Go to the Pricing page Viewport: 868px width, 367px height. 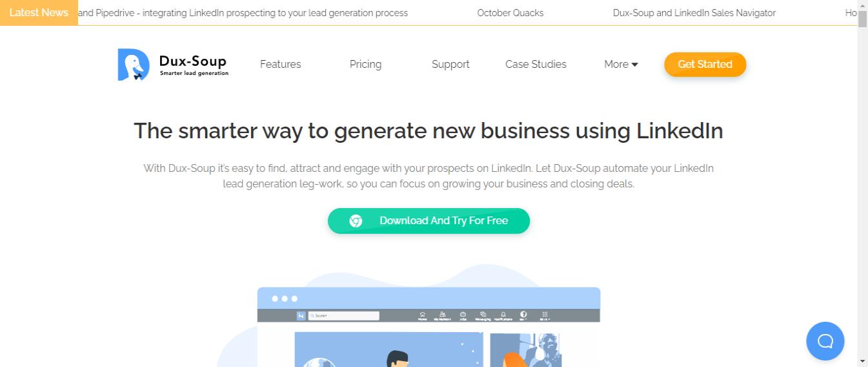pyautogui.click(x=365, y=65)
